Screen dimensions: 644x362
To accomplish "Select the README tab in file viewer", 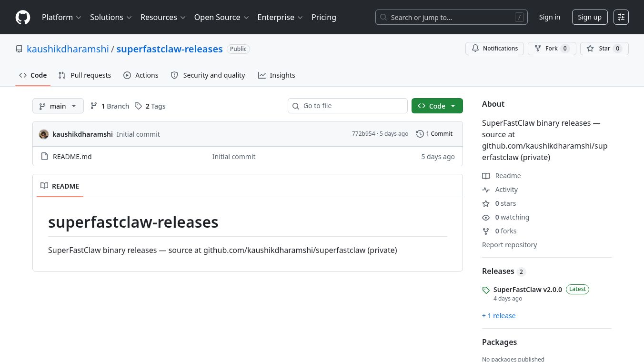I will point(60,186).
